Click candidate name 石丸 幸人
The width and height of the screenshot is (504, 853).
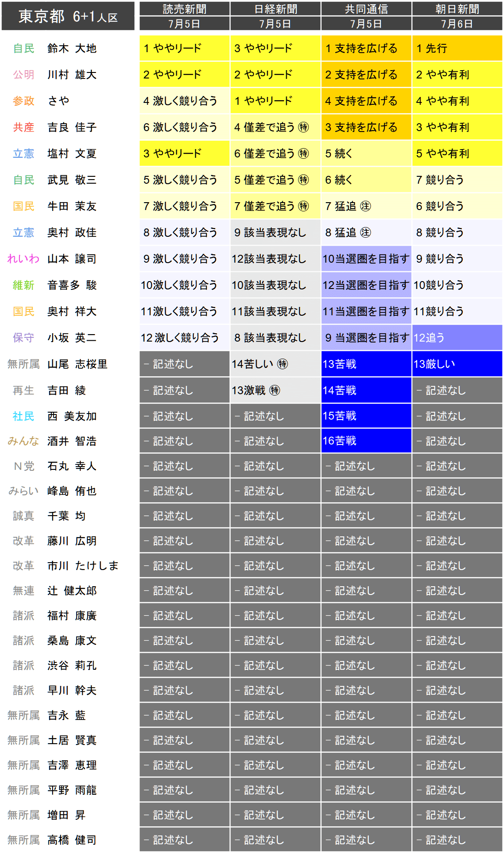(x=72, y=466)
